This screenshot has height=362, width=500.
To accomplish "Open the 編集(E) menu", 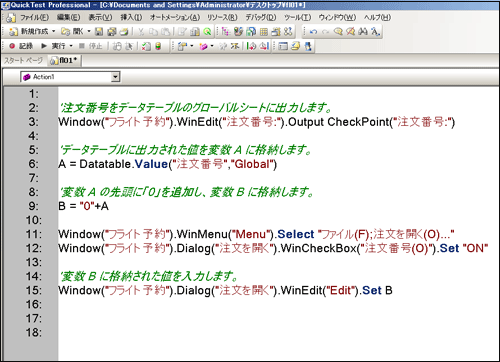I will pyautogui.click(x=68, y=17).
